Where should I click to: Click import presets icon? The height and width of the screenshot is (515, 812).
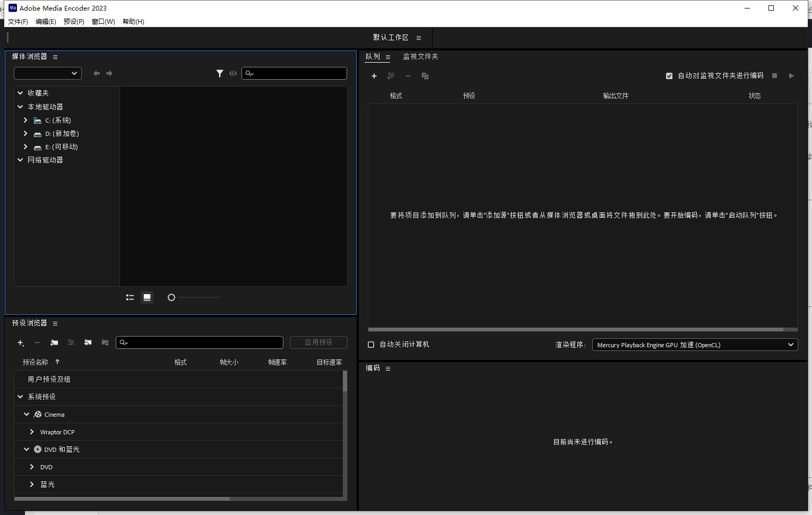(88, 343)
